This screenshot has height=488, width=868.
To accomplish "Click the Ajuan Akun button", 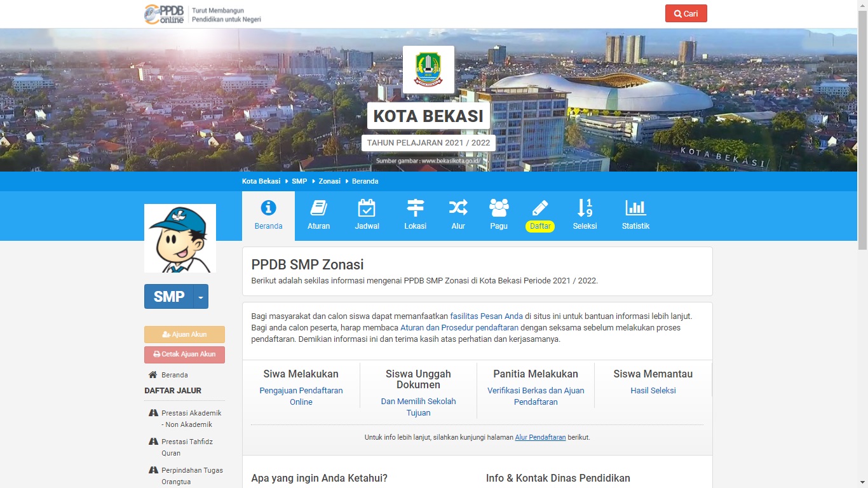I will (184, 334).
